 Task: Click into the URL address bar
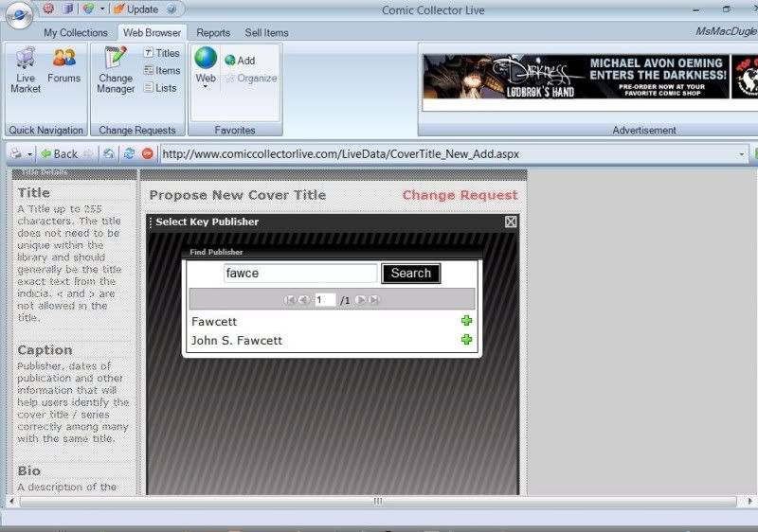pyautogui.click(x=447, y=154)
